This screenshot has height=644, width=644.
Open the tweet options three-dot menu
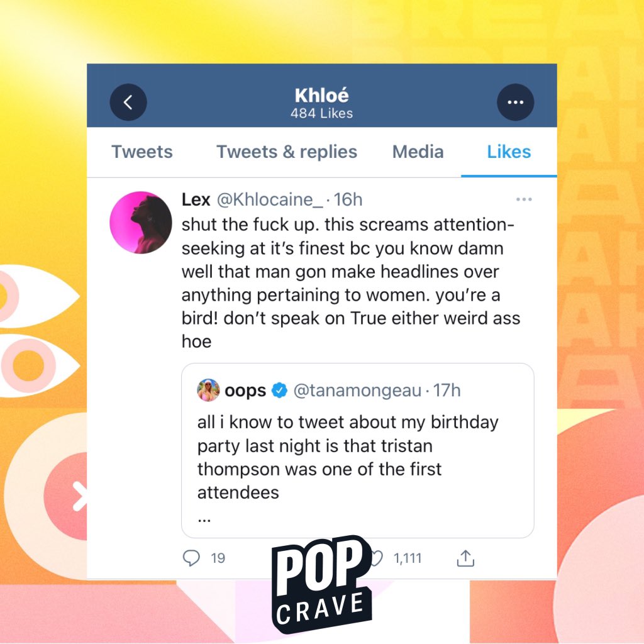click(524, 199)
